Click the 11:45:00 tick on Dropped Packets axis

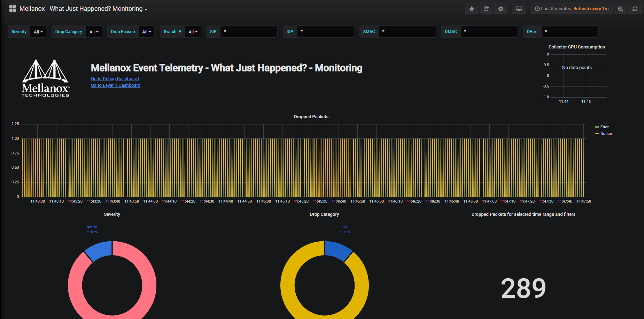click(264, 201)
